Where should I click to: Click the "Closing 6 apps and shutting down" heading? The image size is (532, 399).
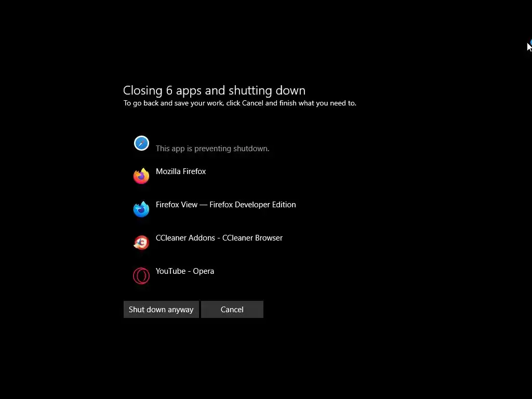(x=214, y=90)
